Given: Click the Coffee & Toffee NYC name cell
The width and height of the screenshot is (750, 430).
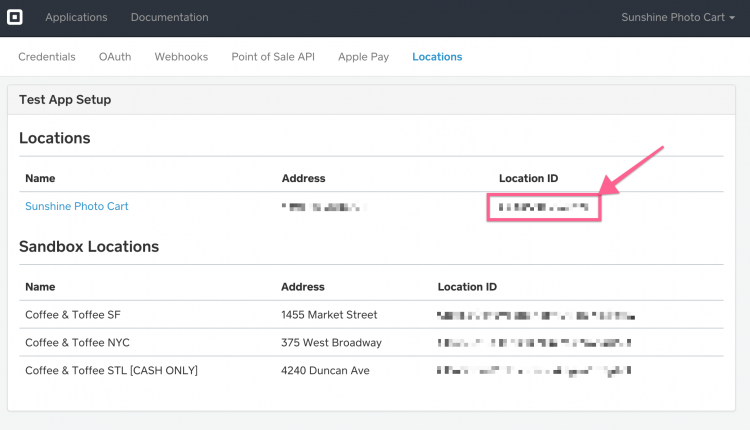Looking at the screenshot, I should tap(77, 342).
